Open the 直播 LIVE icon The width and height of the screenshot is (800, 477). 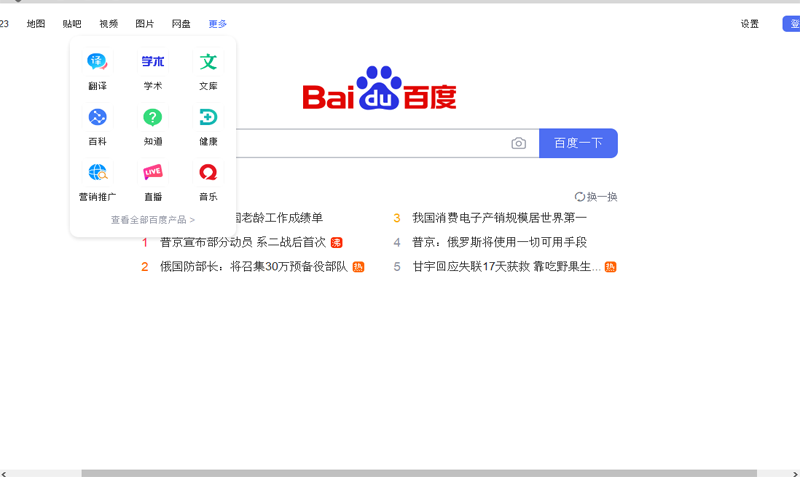pyautogui.click(x=153, y=172)
